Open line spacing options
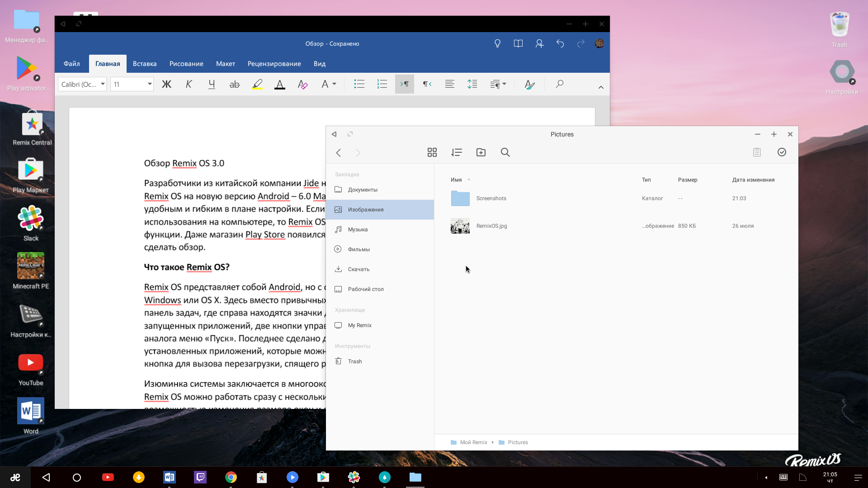 pyautogui.click(x=472, y=84)
